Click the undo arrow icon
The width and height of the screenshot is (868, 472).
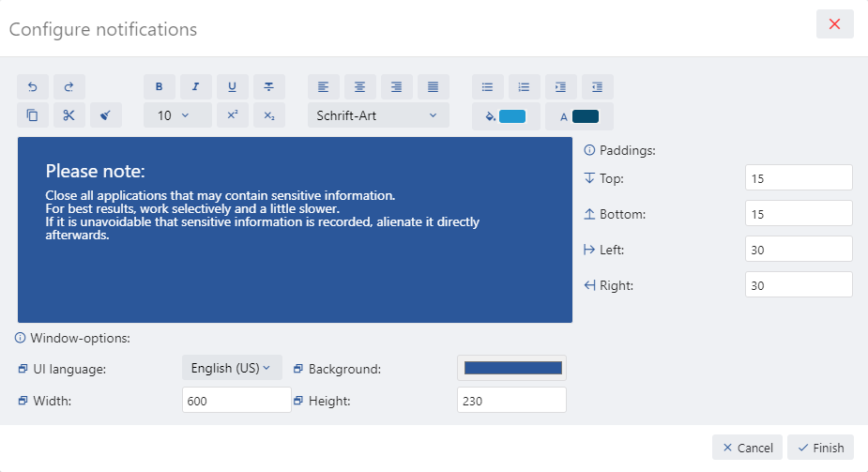click(33, 87)
